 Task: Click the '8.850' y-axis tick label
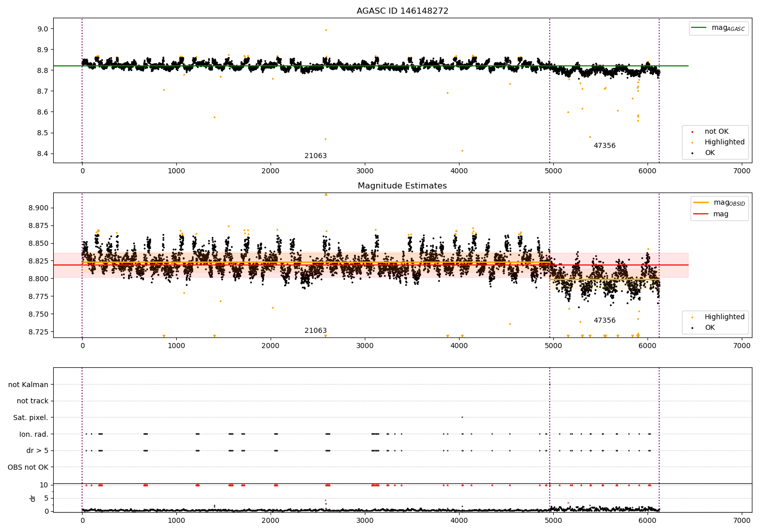[x=39, y=243]
